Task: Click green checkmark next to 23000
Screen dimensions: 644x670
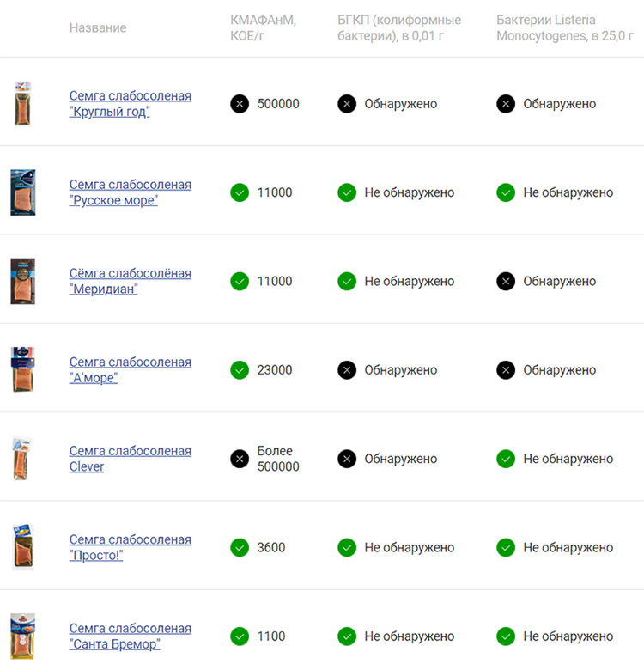Action: [240, 369]
